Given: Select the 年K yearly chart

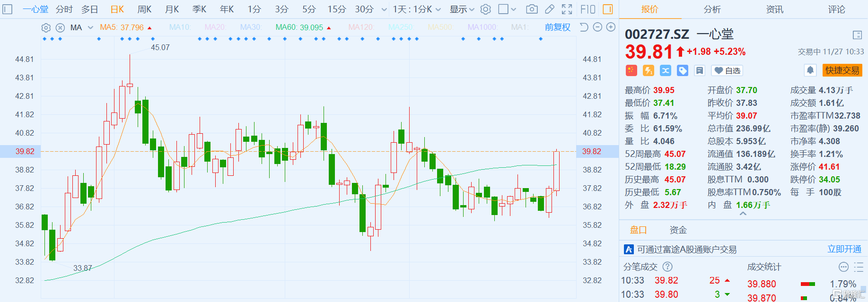Looking at the screenshot, I should click(x=227, y=9).
